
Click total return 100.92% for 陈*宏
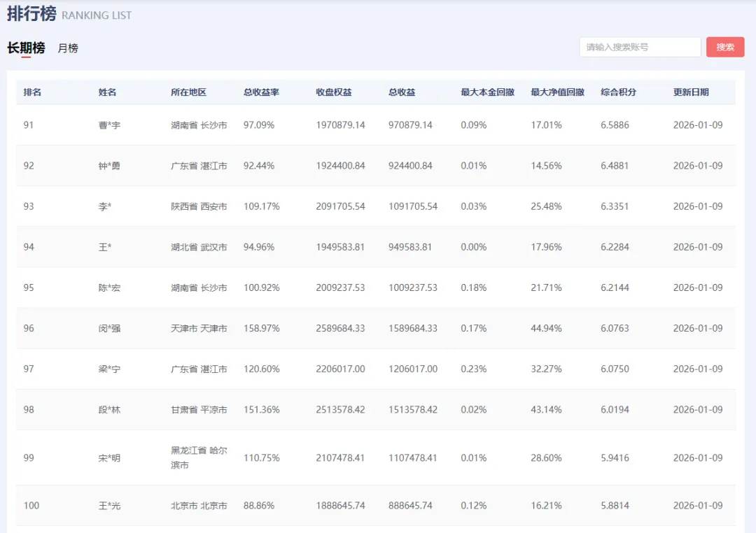[x=261, y=287]
